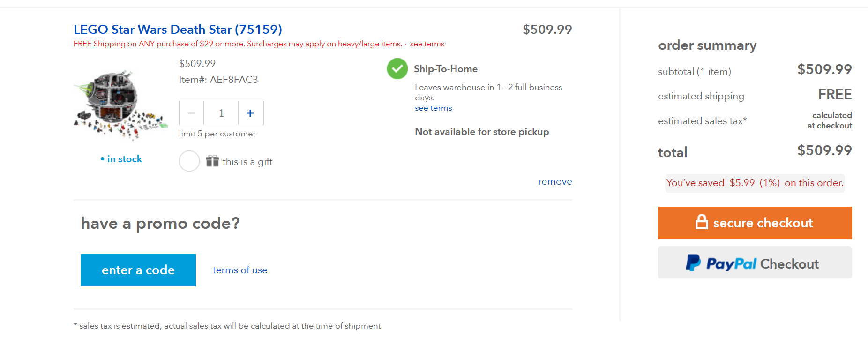
Task: Click the quantity field showing 1
Action: pyautogui.click(x=221, y=113)
